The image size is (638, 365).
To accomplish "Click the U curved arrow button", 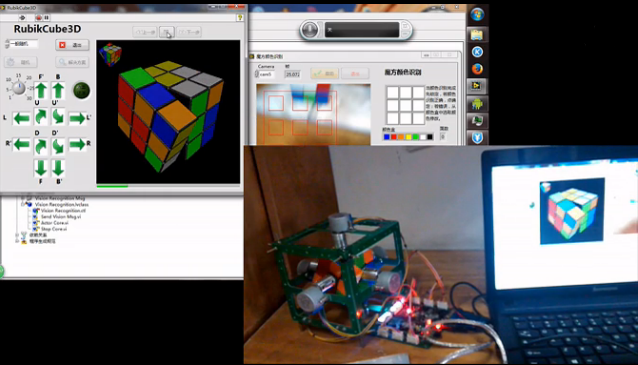I will pyautogui.click(x=41, y=117).
